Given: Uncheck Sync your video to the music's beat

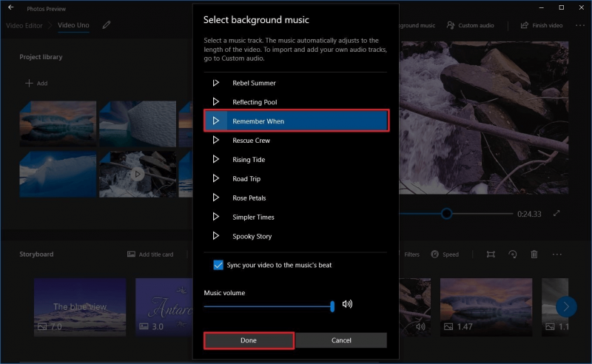Looking at the screenshot, I should (x=218, y=265).
